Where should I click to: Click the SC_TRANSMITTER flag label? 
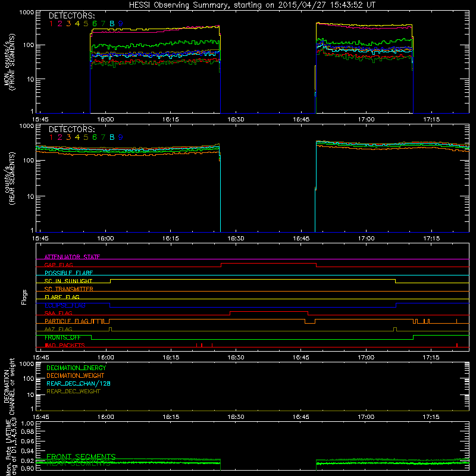[x=69, y=289]
